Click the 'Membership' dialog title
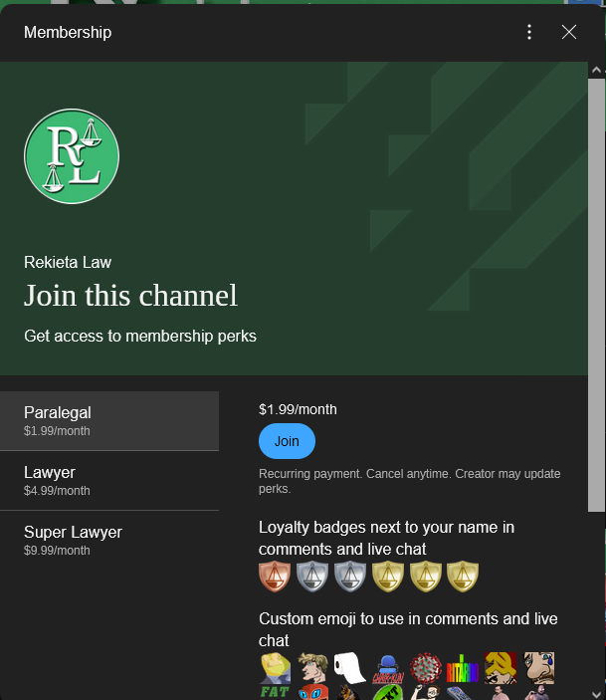The width and height of the screenshot is (606, 700). pos(68,32)
